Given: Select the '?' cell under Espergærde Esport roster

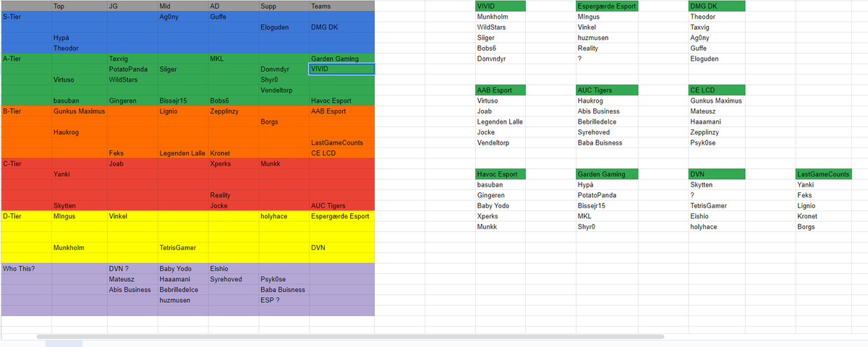Looking at the screenshot, I should 606,59.
